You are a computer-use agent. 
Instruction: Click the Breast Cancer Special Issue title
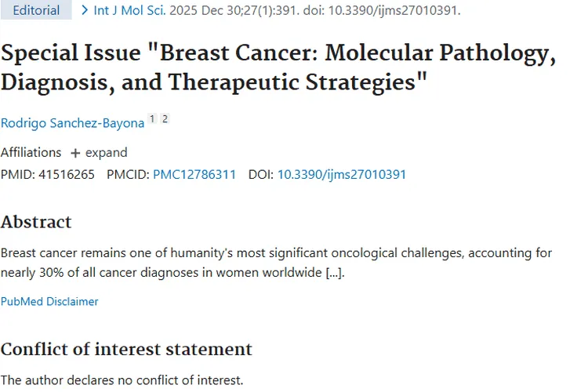278,67
